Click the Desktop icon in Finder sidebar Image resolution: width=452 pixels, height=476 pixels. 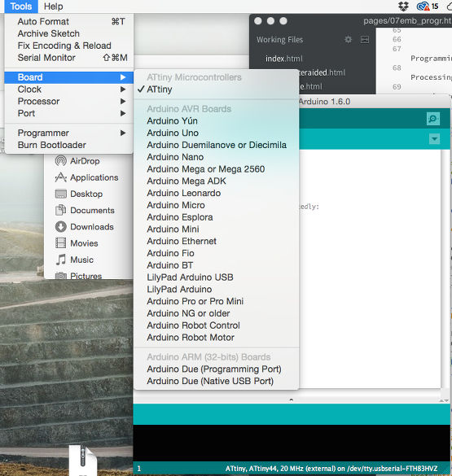(x=61, y=194)
